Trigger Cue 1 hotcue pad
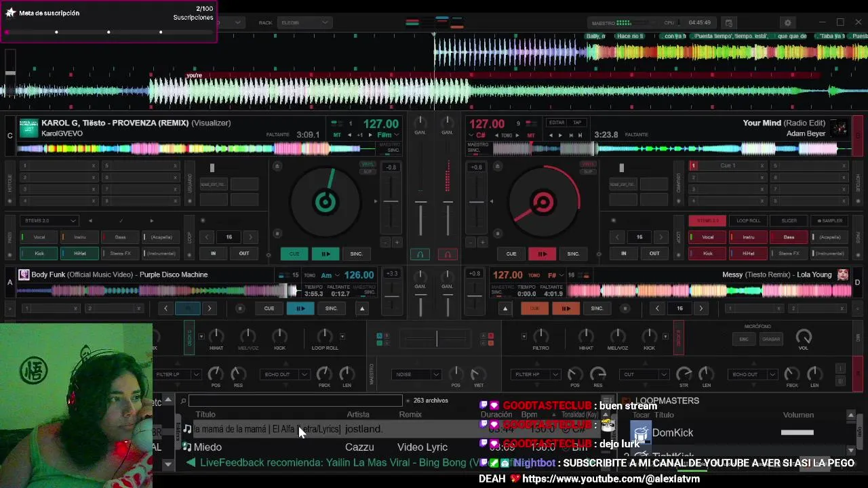Image resolution: width=868 pixels, height=488 pixels. tap(728, 165)
